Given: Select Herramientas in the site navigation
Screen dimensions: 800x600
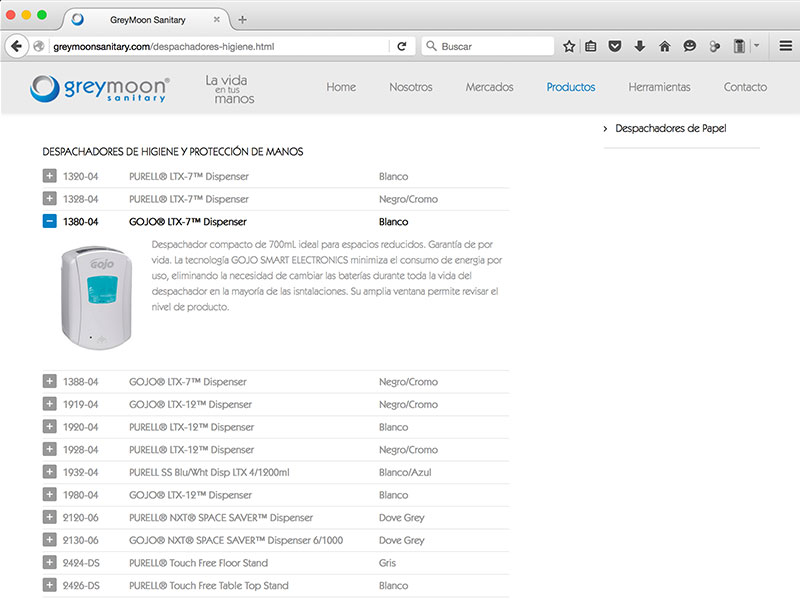Looking at the screenshot, I should tap(659, 87).
